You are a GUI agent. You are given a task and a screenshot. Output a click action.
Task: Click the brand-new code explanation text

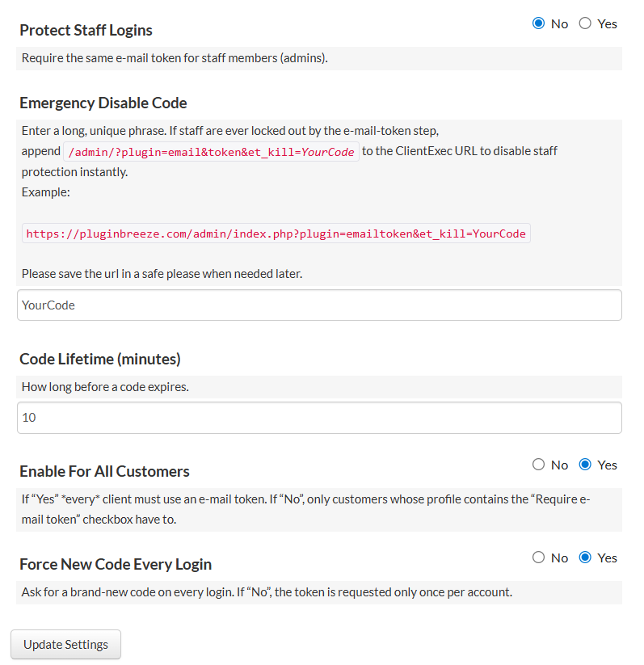[267, 591]
